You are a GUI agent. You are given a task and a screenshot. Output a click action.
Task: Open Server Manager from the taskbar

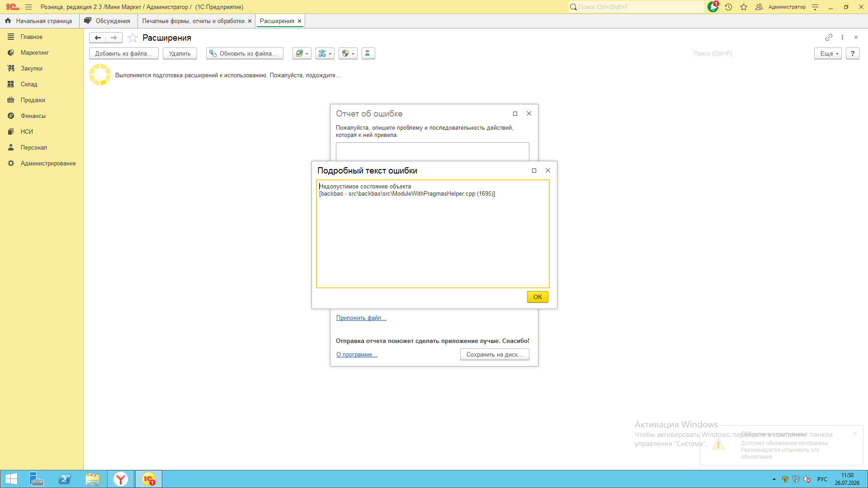point(37,479)
